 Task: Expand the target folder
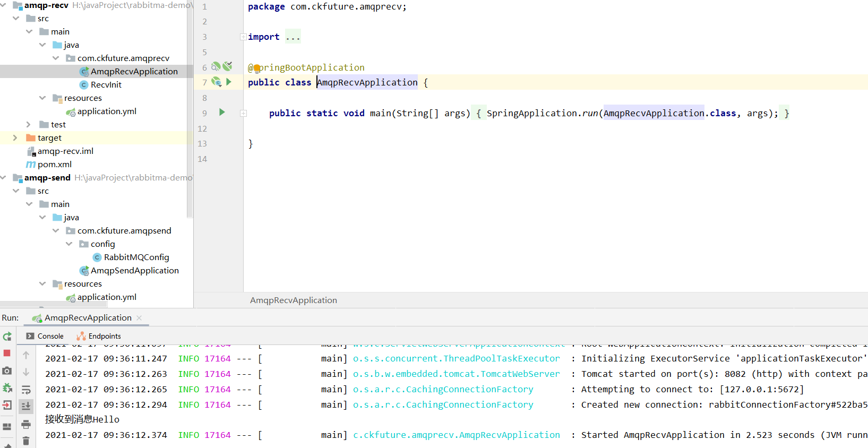coord(15,137)
